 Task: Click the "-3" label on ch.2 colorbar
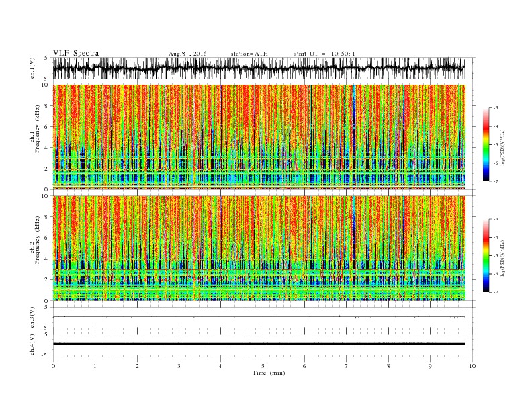click(495, 219)
